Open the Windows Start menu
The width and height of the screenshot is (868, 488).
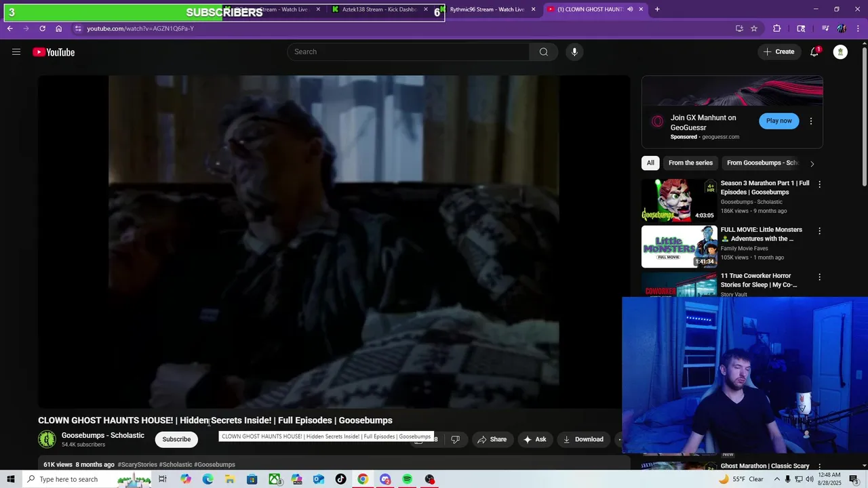click(x=11, y=479)
